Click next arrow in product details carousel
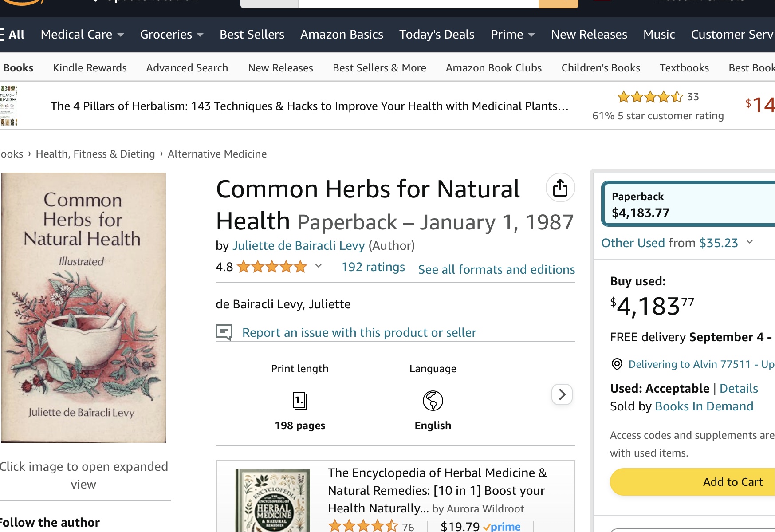775x532 pixels. click(562, 394)
